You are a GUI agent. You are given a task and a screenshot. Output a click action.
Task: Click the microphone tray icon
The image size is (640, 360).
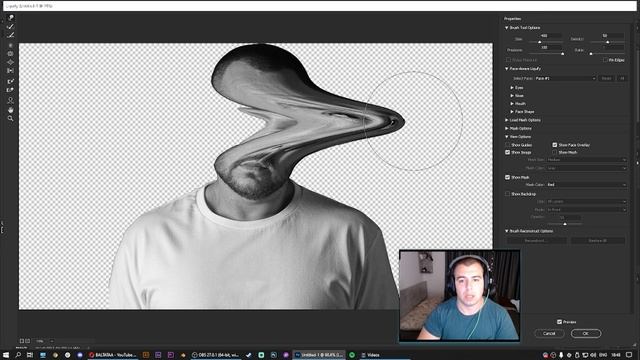(x=561, y=355)
